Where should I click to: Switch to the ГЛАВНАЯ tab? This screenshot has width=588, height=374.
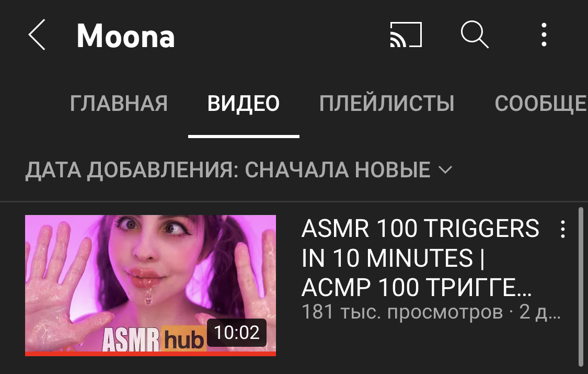(x=119, y=104)
